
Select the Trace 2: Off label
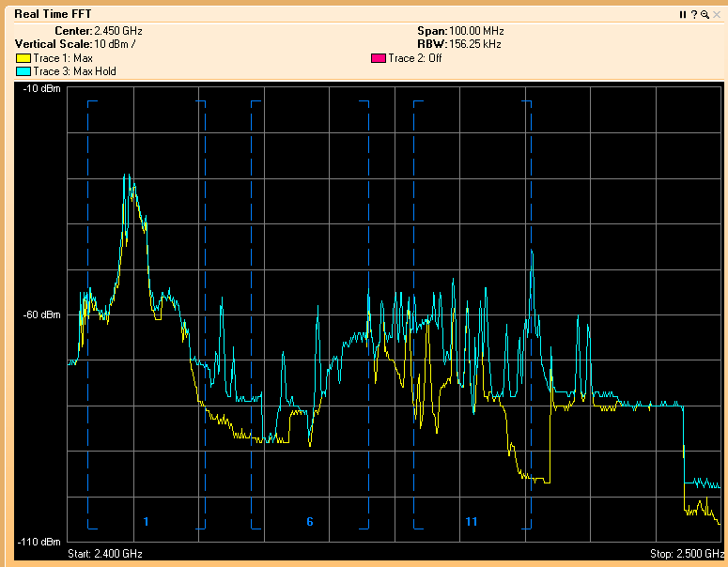[415, 58]
